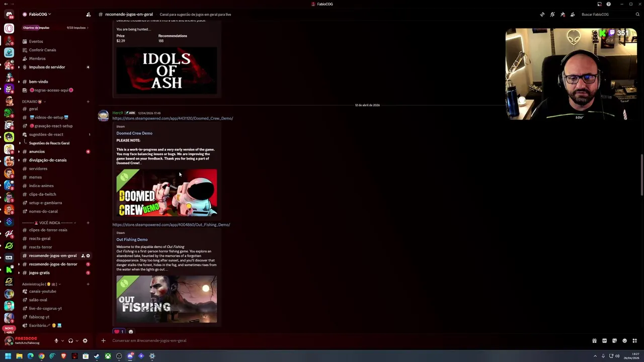Open the microphone input options dropdown arrow
The image size is (644, 362).
[62, 341]
